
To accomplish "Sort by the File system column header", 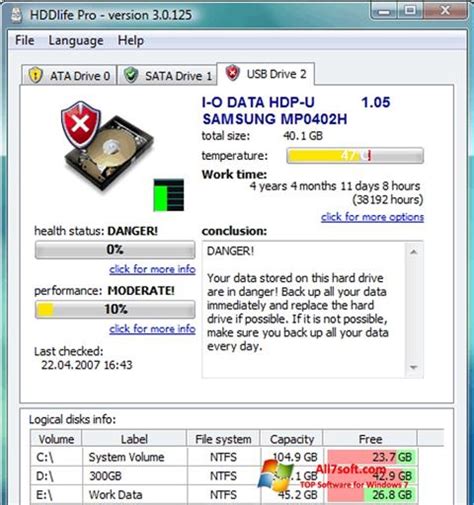I will pos(223,439).
